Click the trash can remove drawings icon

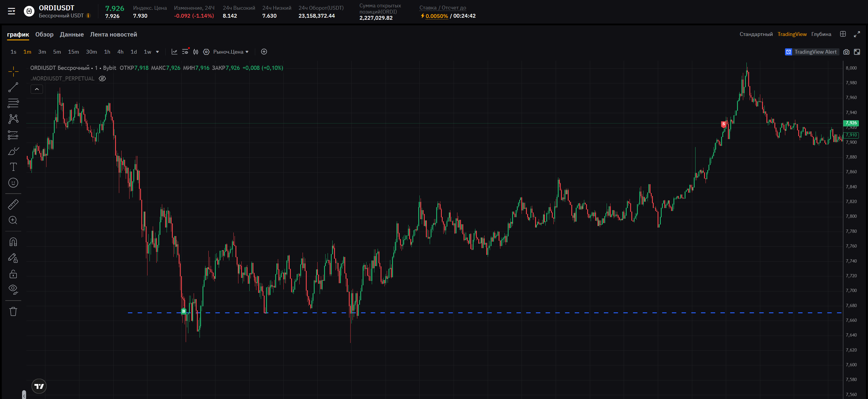tap(13, 311)
